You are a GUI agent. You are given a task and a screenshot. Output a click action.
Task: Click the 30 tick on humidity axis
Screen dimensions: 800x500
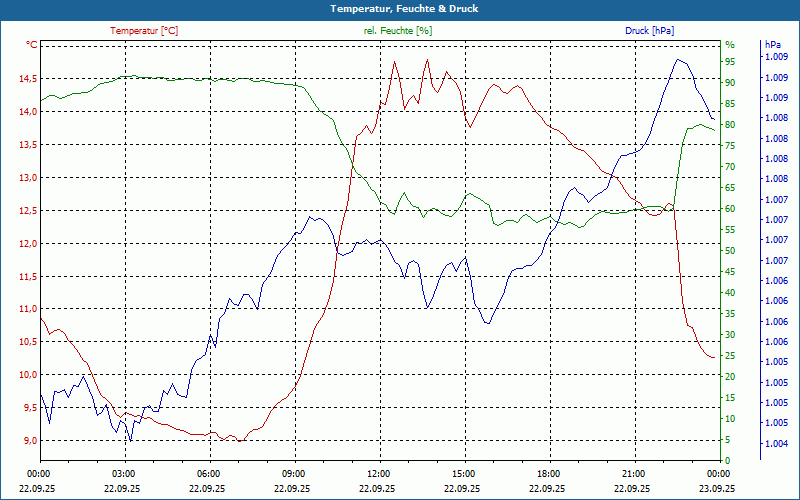[x=730, y=335]
